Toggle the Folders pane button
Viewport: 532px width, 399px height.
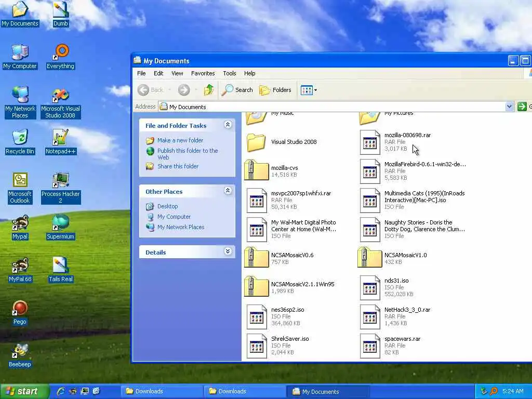(x=275, y=90)
